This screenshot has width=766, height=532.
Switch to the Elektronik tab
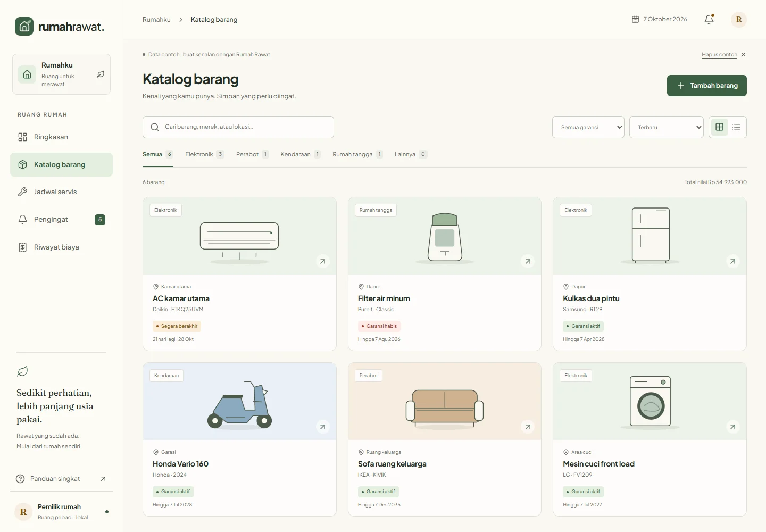coord(205,155)
